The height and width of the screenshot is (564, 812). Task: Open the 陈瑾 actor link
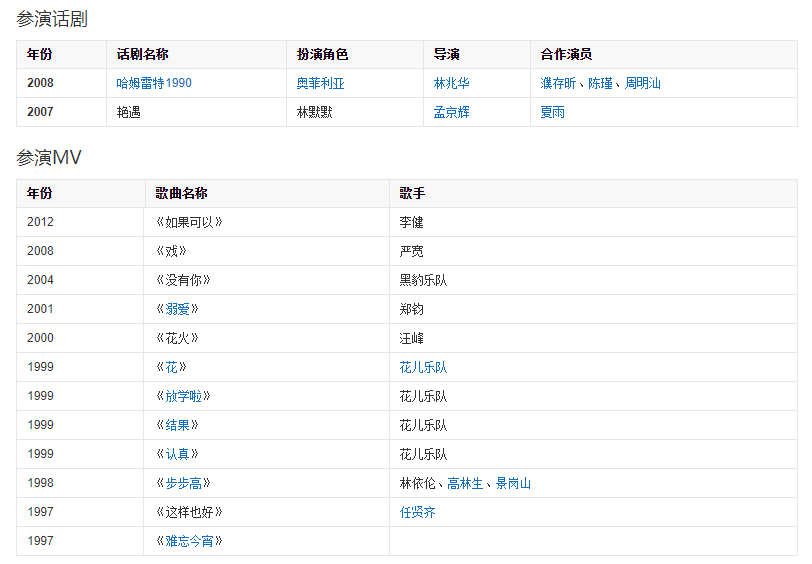point(600,83)
